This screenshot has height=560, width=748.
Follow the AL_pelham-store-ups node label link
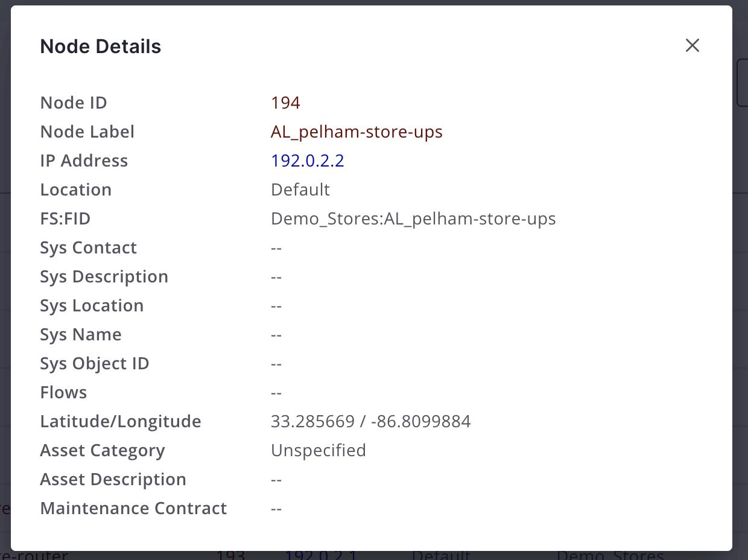click(x=357, y=132)
